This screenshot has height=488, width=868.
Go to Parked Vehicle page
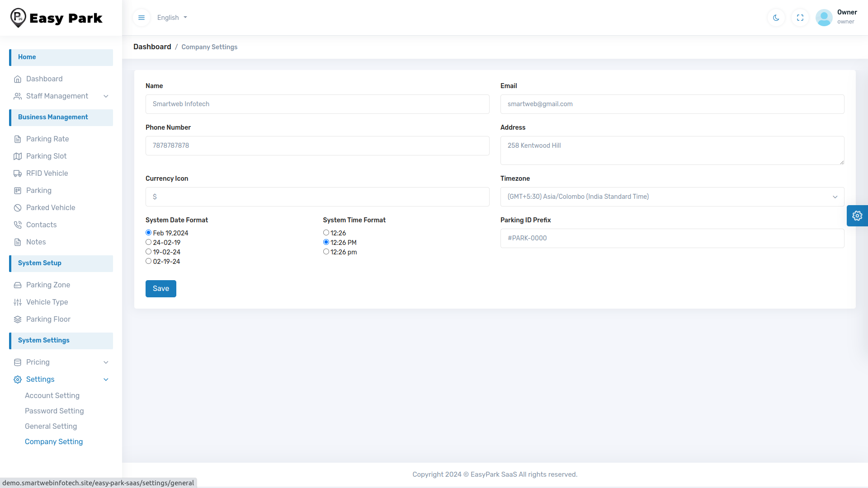[51, 208]
